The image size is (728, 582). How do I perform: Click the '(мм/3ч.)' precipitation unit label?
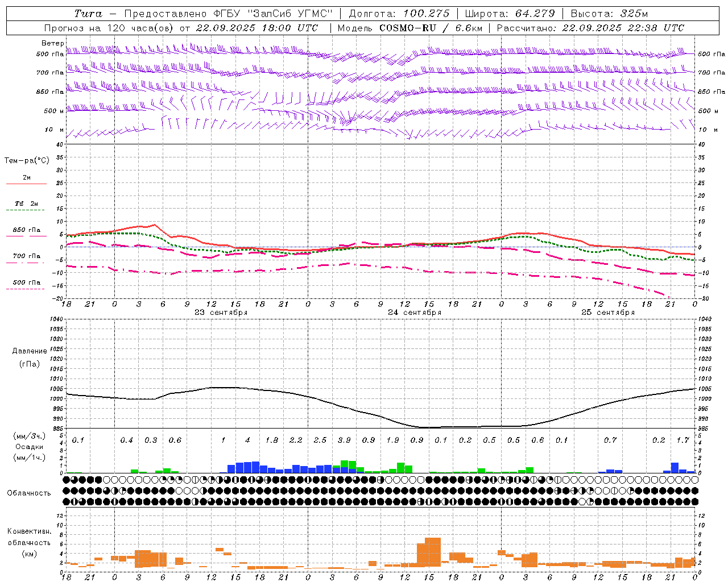tap(30, 436)
